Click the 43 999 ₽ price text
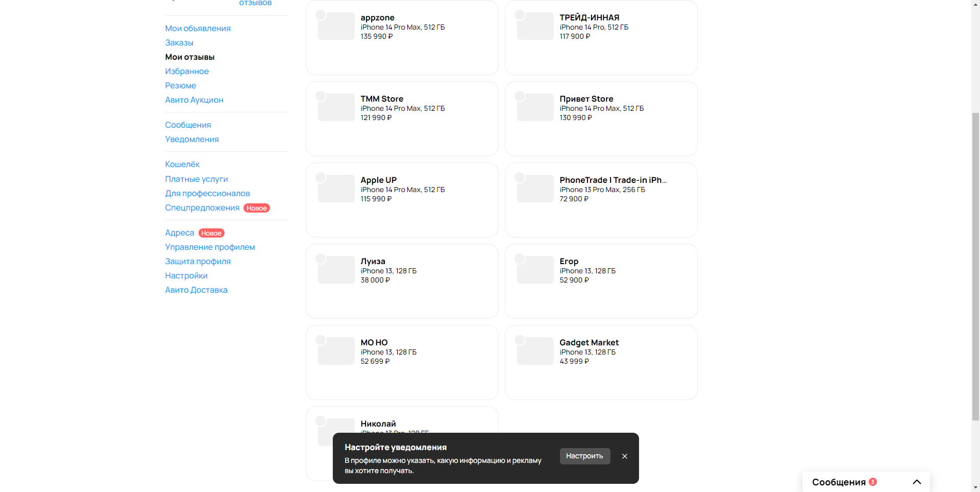 (574, 362)
